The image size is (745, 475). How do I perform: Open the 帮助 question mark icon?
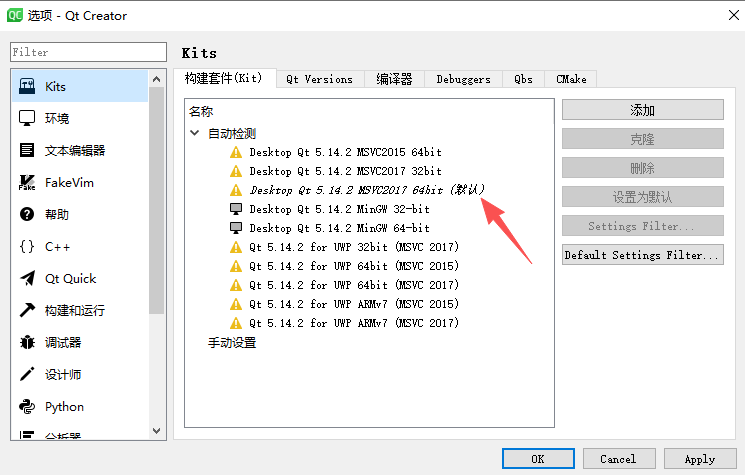(x=27, y=214)
